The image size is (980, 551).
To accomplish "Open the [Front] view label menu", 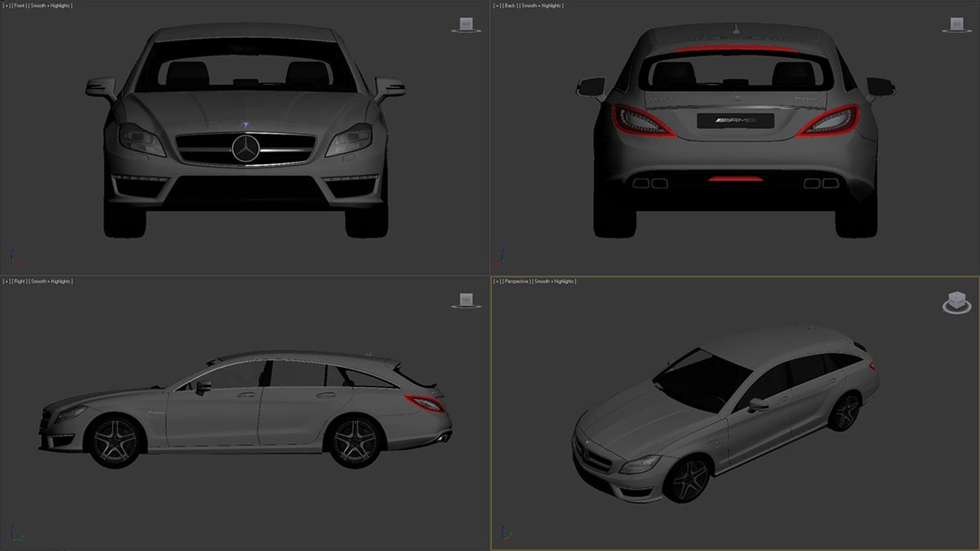I will (19, 6).
